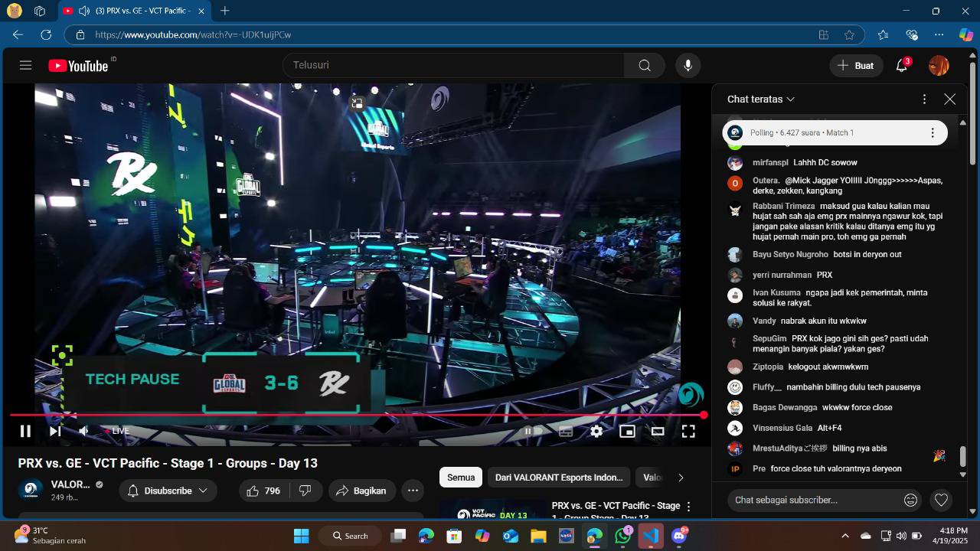Toggle subtitles in player
The height and width of the screenshot is (551, 980).
566,431
